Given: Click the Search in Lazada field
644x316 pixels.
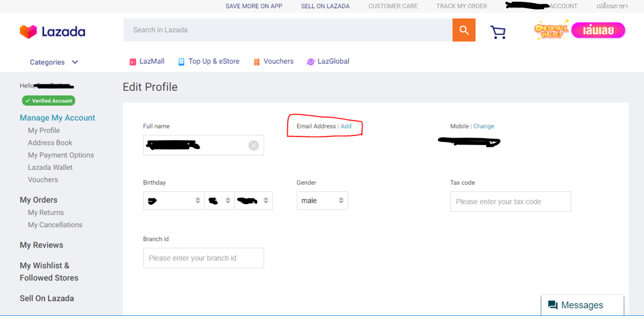Looking at the screenshot, I should click(288, 30).
